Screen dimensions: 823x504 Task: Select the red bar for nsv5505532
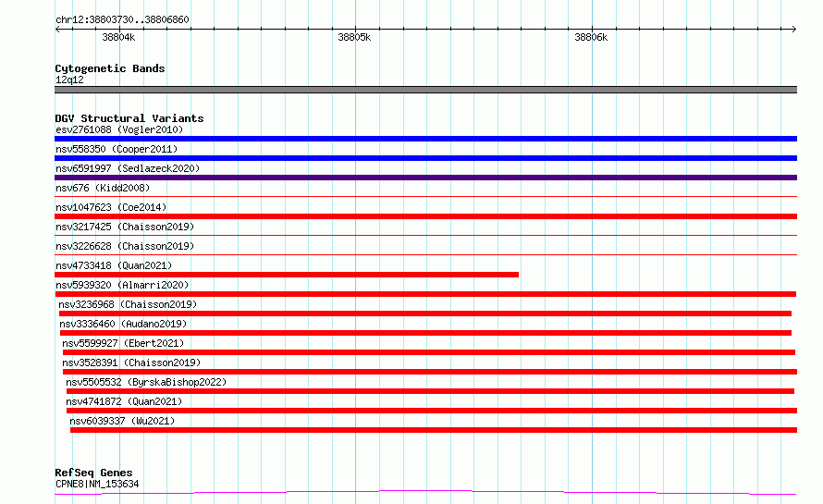pos(430,391)
